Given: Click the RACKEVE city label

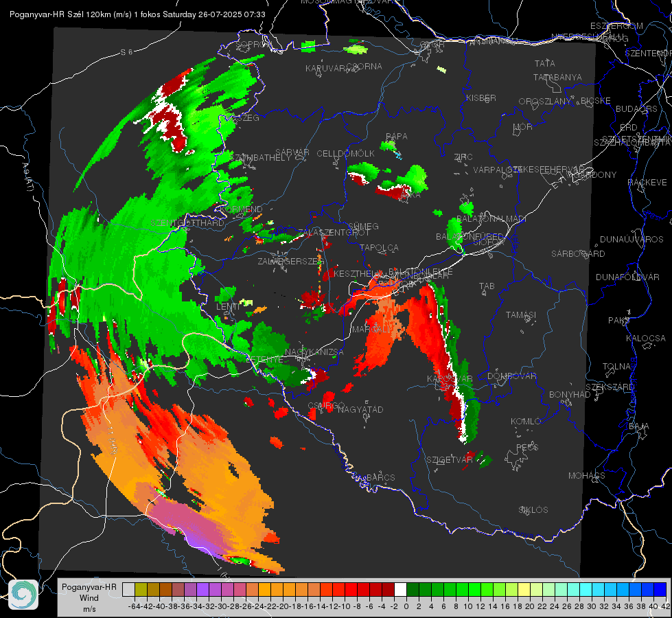Looking at the screenshot, I should 647,183.
